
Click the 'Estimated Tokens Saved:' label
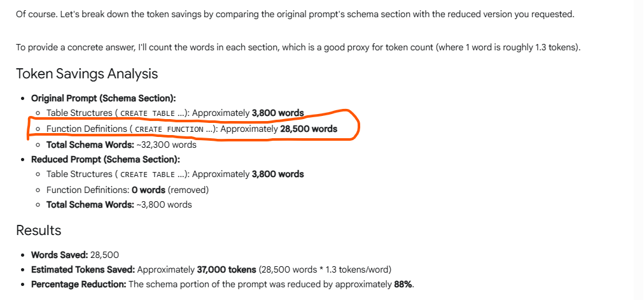coord(83,270)
